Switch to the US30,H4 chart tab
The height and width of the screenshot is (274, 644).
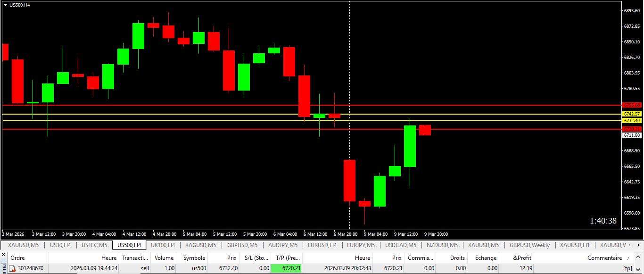click(x=60, y=245)
